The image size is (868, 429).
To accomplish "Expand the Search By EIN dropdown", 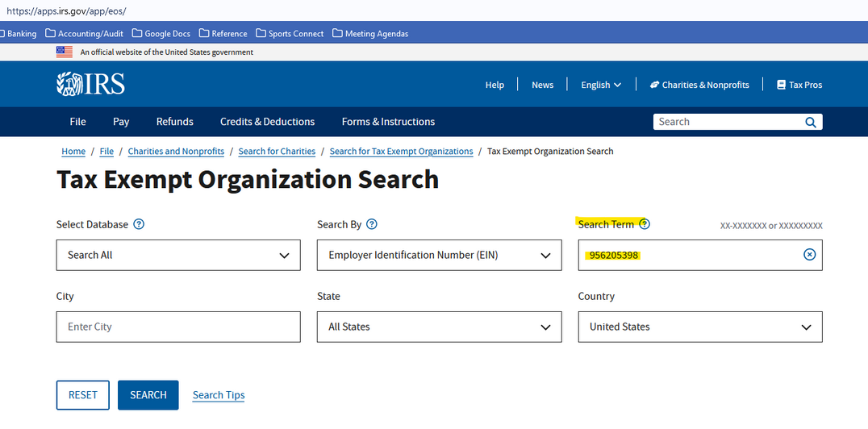I will coord(439,255).
